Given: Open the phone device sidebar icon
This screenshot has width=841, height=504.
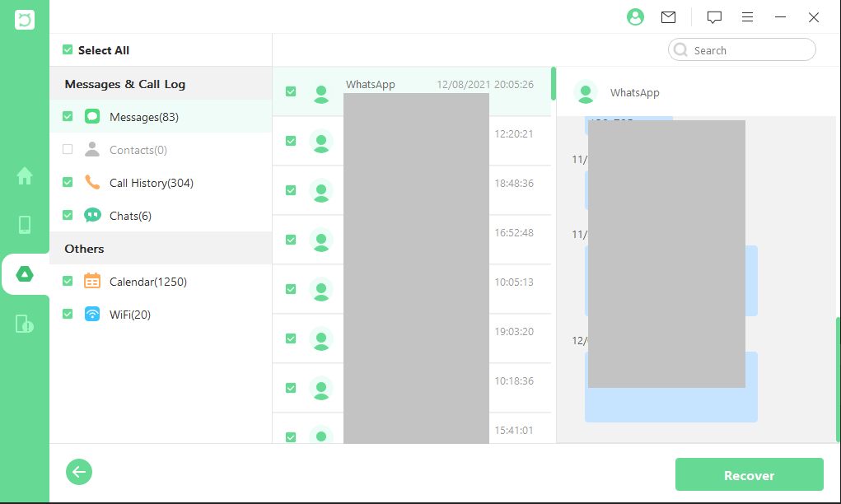Looking at the screenshot, I should [x=25, y=225].
